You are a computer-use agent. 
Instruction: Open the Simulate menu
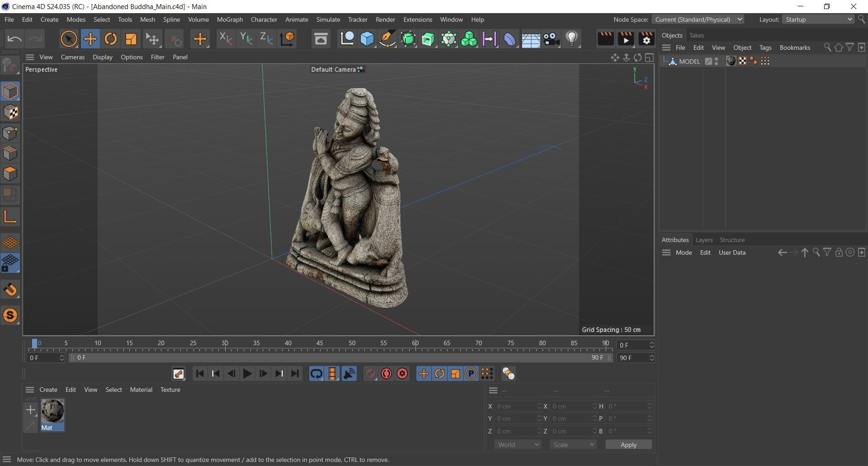tap(328, 19)
